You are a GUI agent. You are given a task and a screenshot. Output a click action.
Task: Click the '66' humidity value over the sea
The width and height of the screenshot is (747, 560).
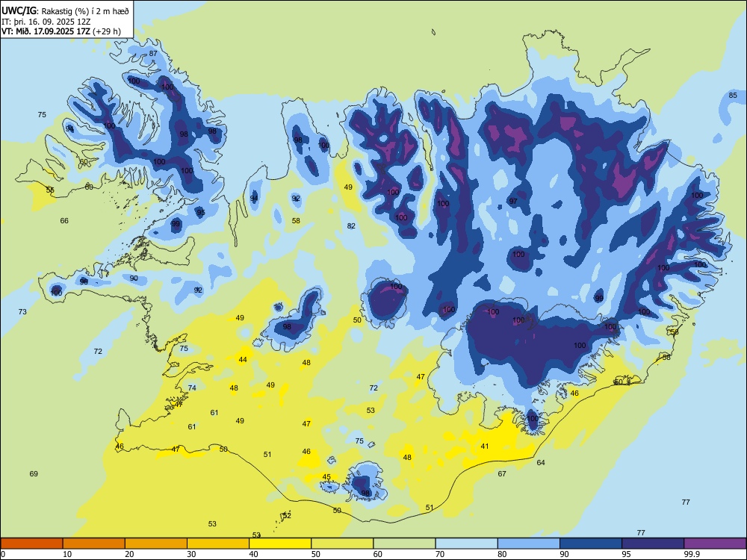[64, 220]
